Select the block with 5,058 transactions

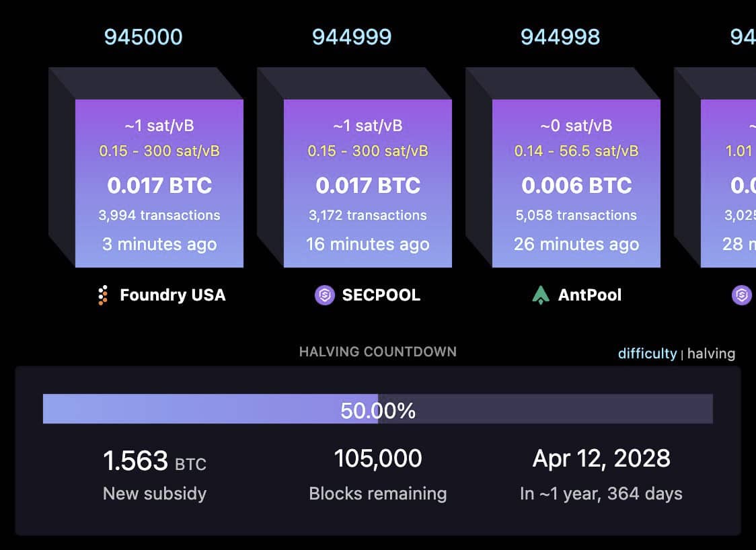pyautogui.click(x=576, y=184)
